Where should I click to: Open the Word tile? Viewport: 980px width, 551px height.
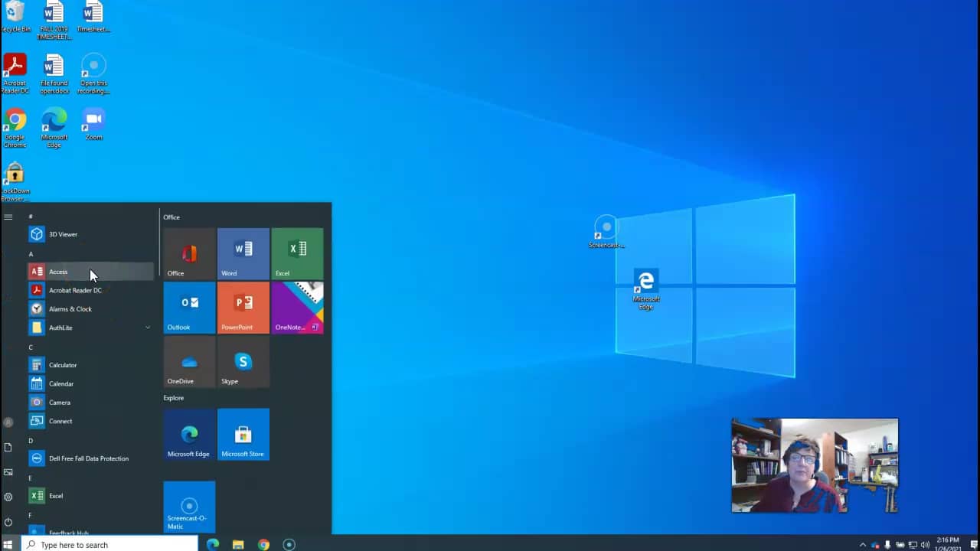(243, 253)
